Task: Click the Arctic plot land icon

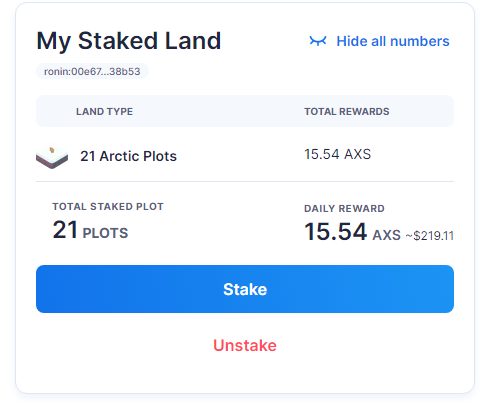Action: pyautogui.click(x=52, y=156)
